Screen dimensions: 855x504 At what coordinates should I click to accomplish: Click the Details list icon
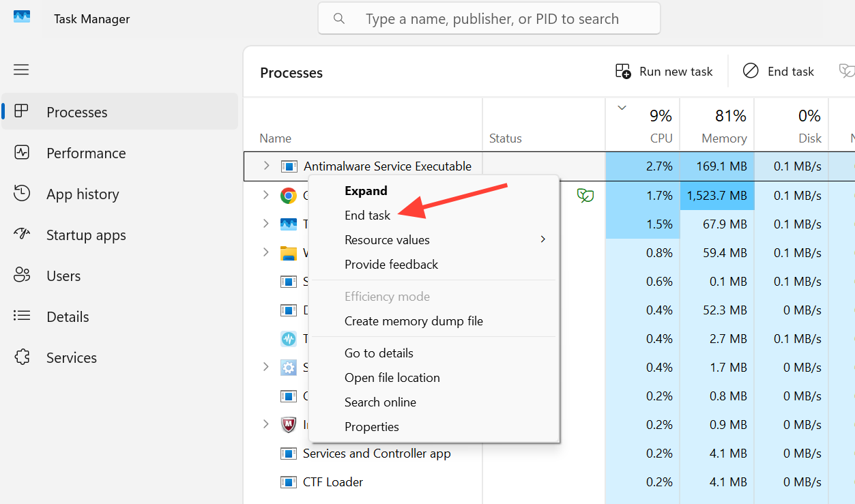[x=22, y=316]
